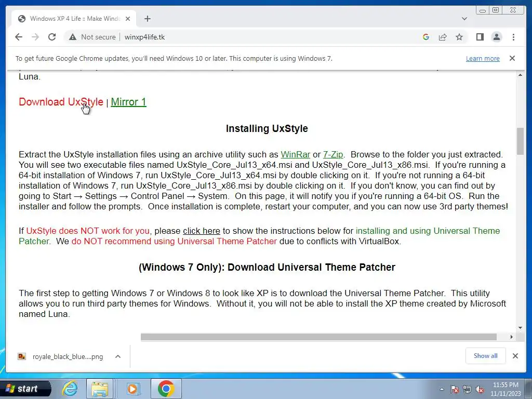The height and width of the screenshot is (399, 532).
Task: Open Windows Explorer folder from taskbar
Action: (x=100, y=389)
